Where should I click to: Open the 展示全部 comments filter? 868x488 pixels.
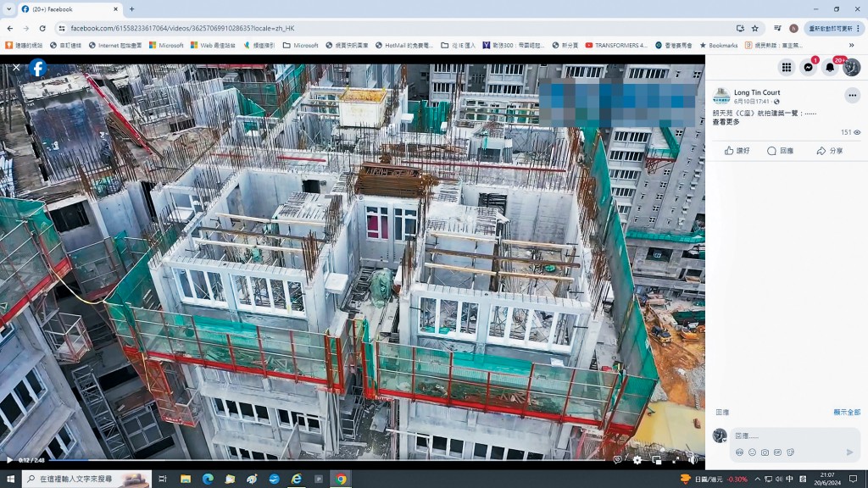point(847,413)
